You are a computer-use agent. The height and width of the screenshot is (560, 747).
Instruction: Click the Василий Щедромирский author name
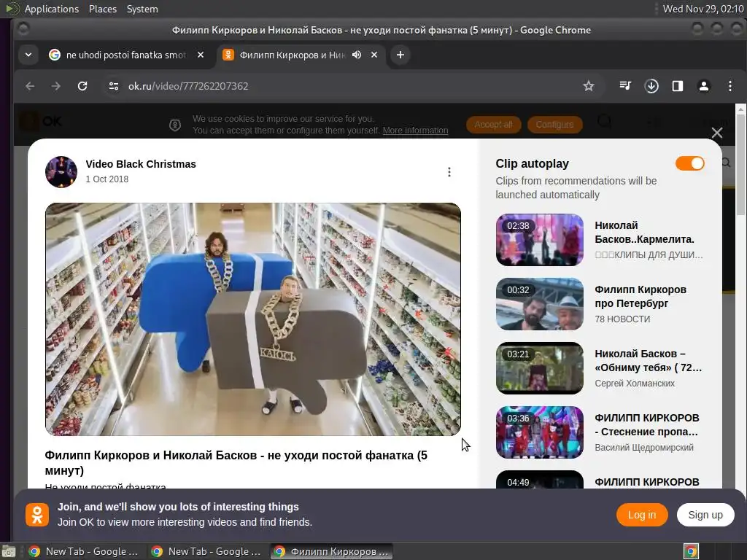coord(644,448)
